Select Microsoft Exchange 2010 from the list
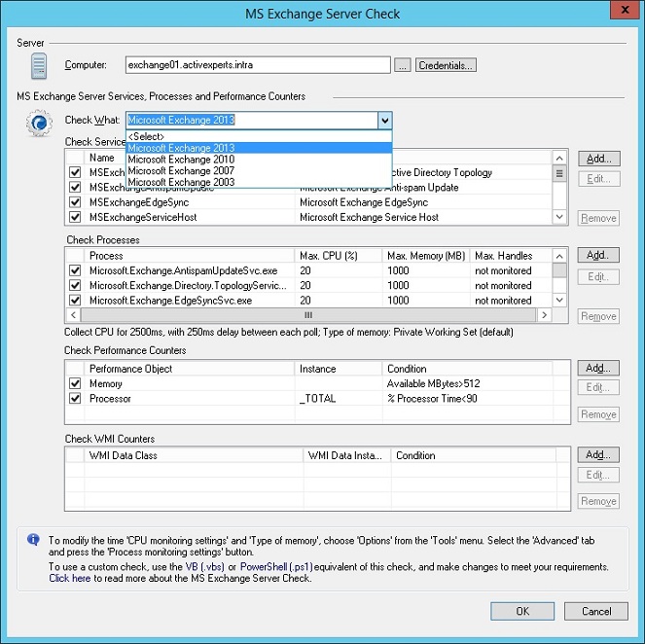 coord(259,160)
